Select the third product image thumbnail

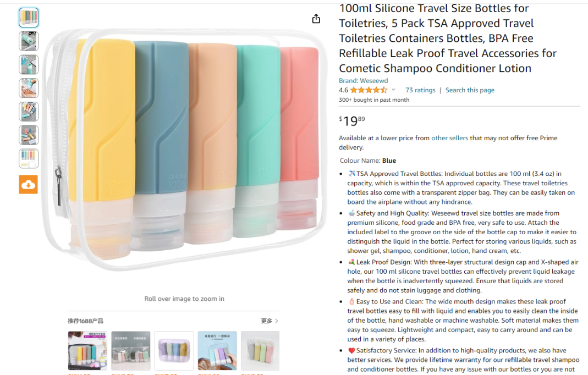(29, 64)
